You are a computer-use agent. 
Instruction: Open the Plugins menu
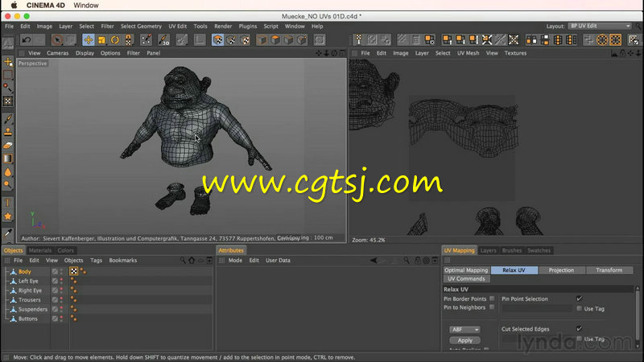coord(248,26)
